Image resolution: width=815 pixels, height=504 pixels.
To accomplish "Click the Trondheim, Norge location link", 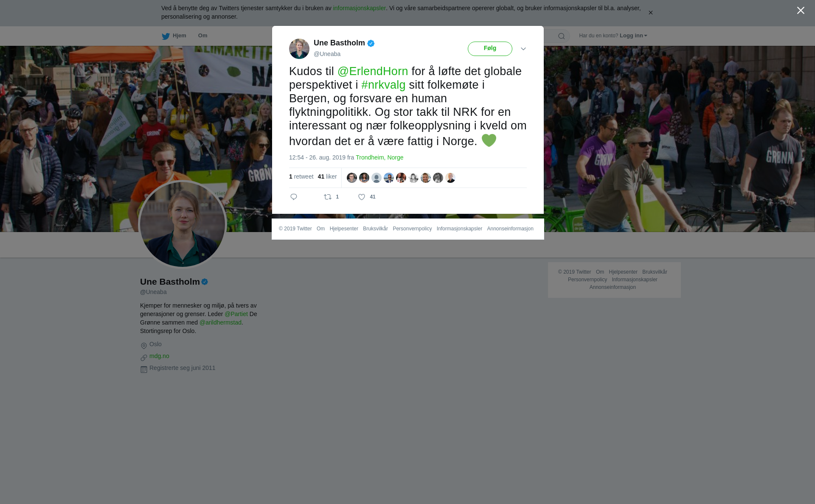I will tap(379, 157).
